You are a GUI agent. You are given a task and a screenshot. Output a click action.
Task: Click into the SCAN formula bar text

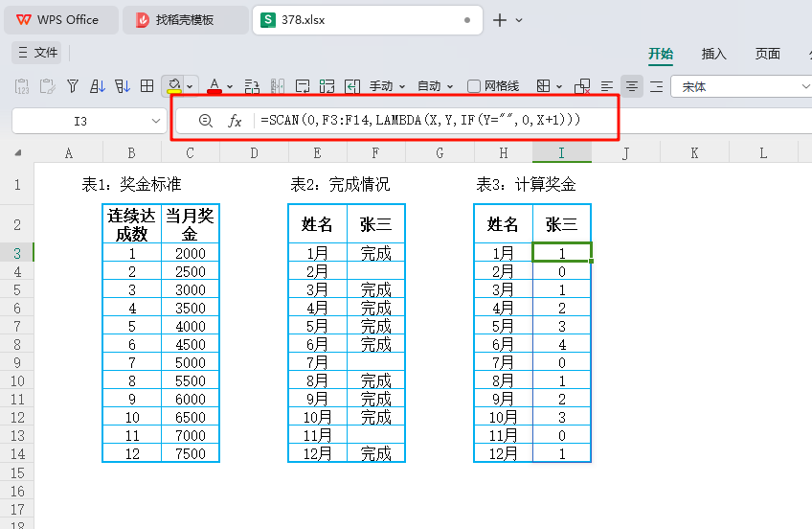click(x=420, y=120)
